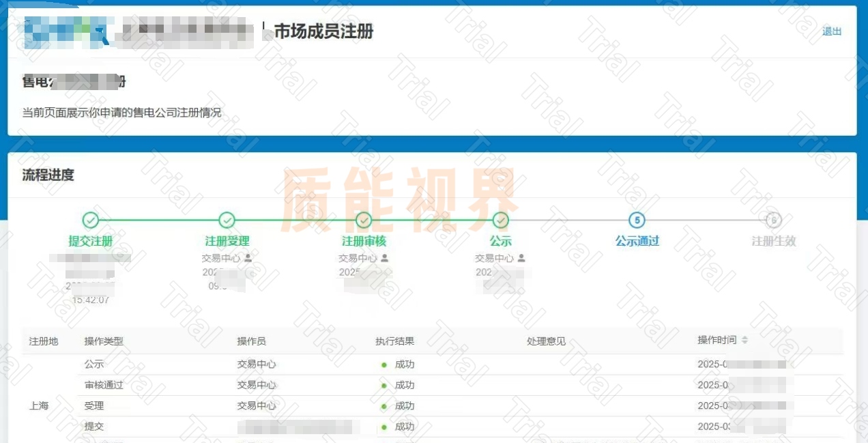Select the step 5 circle for 公示通过

(x=637, y=220)
